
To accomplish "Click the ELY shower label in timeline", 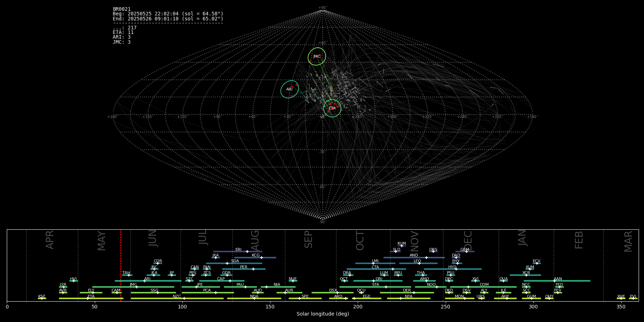I will point(91,291).
